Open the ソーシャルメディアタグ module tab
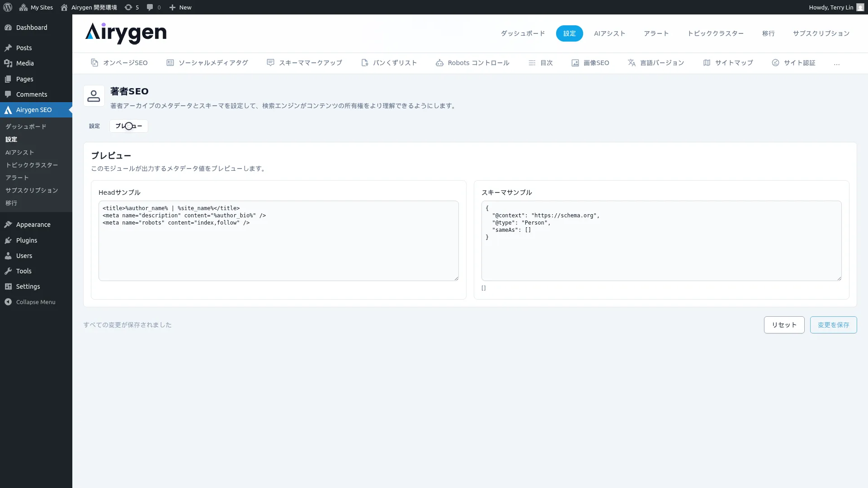Viewport: 868px width, 488px height. (207, 63)
